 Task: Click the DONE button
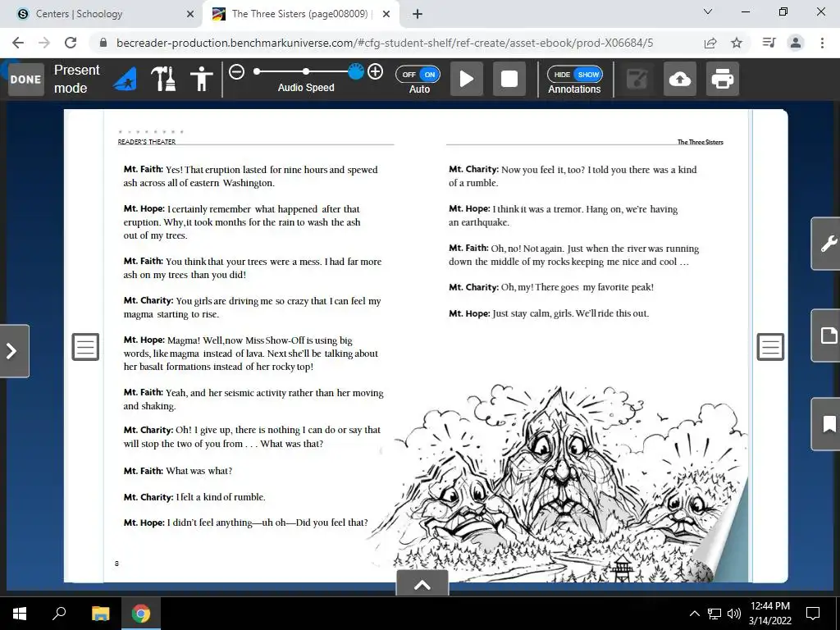coord(25,80)
